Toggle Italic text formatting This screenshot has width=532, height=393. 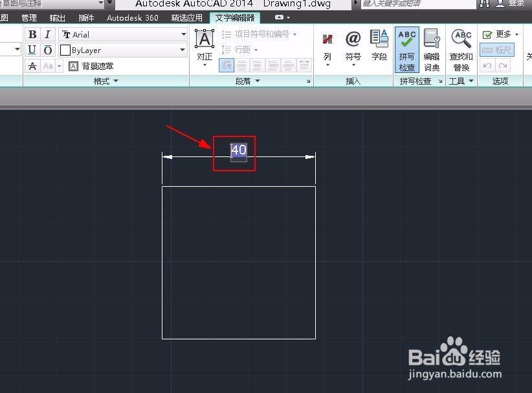pos(48,34)
